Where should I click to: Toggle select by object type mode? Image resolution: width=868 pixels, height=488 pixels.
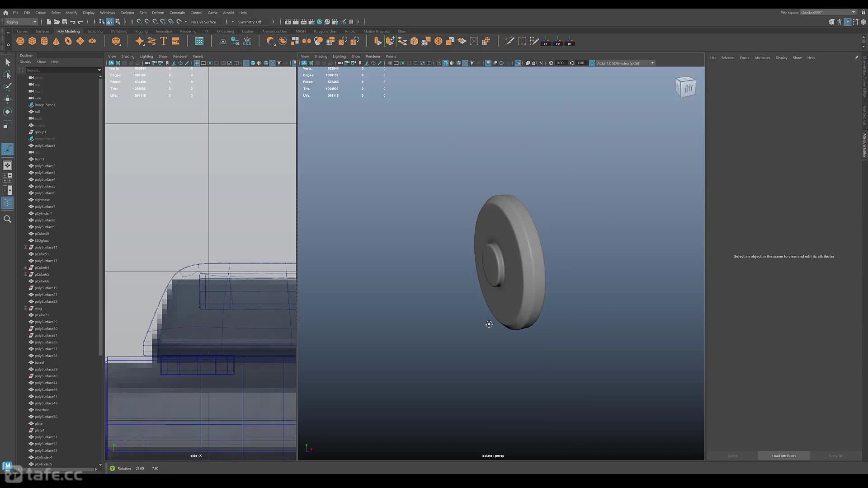[110, 22]
